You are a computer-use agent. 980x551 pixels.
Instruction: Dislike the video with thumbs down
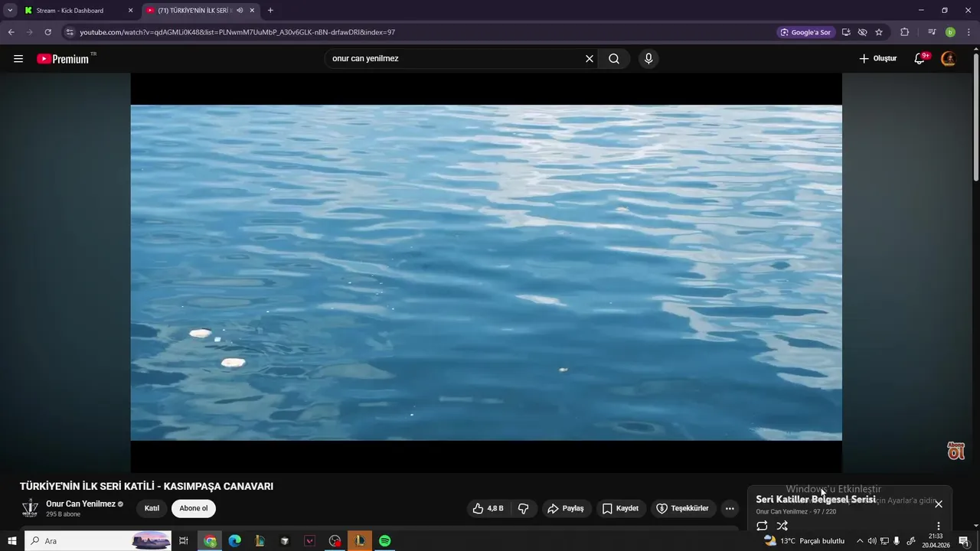tap(524, 508)
